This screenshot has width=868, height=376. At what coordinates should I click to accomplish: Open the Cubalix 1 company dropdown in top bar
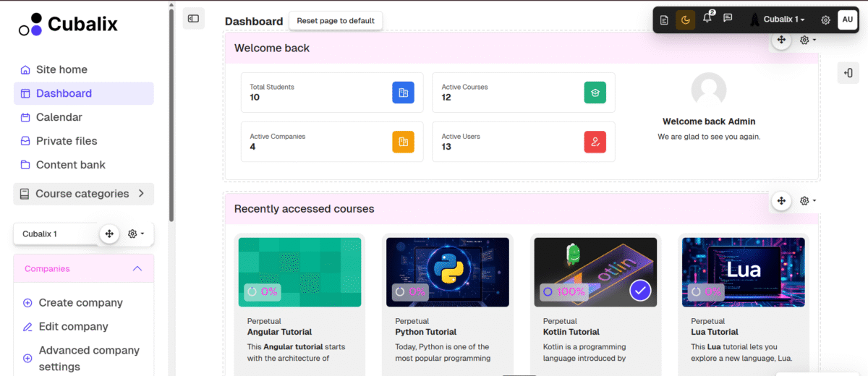click(x=783, y=20)
